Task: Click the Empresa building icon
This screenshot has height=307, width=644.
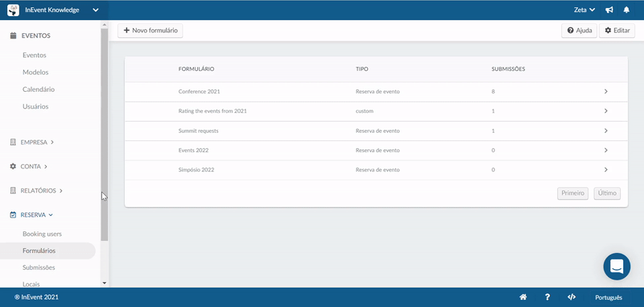Action: pos(13,142)
